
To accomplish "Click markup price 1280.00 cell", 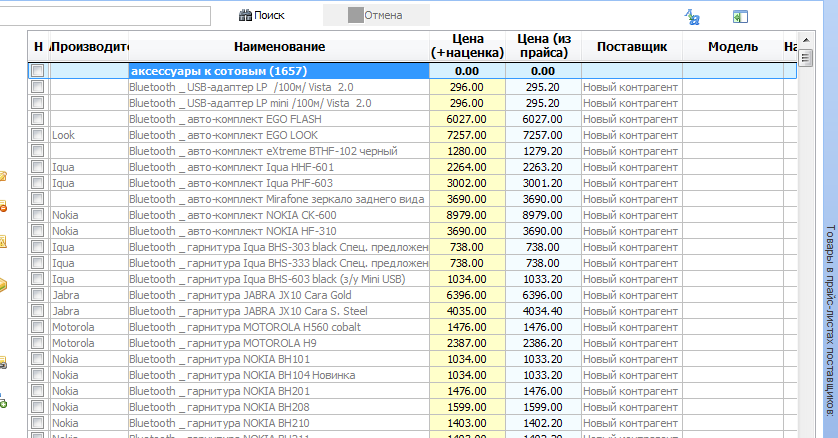I will coord(467,151).
